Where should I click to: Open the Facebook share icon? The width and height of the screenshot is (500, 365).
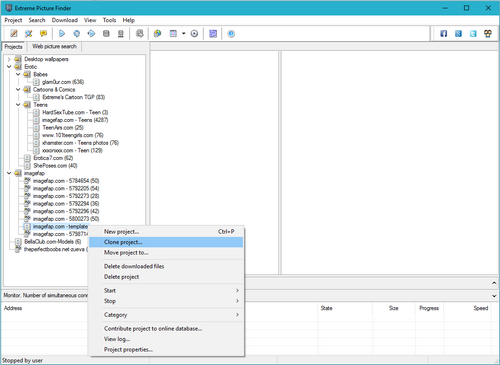click(444, 33)
